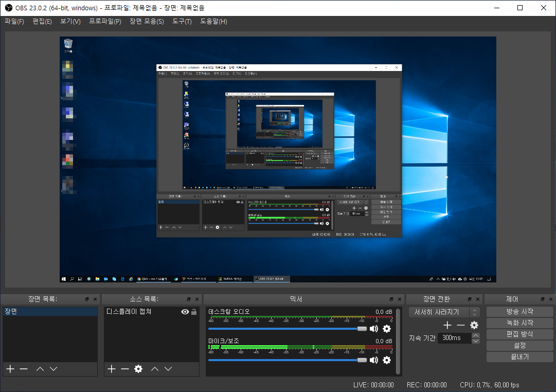Screen dimensions: 556x392
Task: Remove selected source with minus icon
Action: [125, 369]
